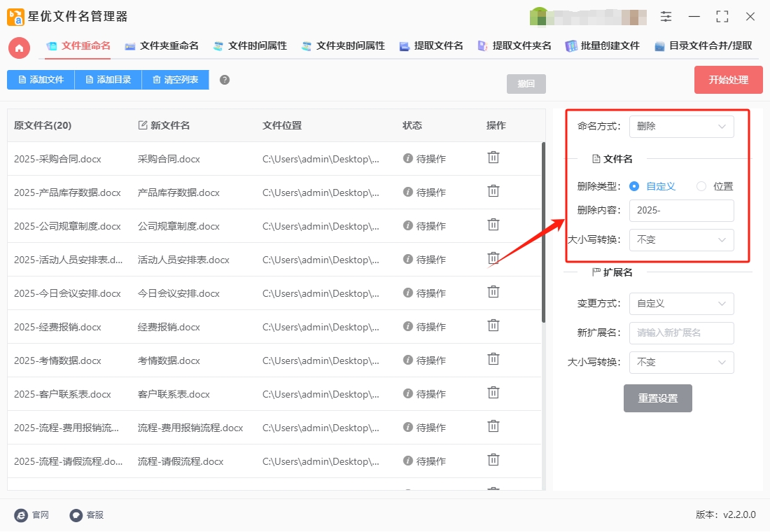Click 文件位置 column header
The height and width of the screenshot is (532, 770).
(x=282, y=126)
